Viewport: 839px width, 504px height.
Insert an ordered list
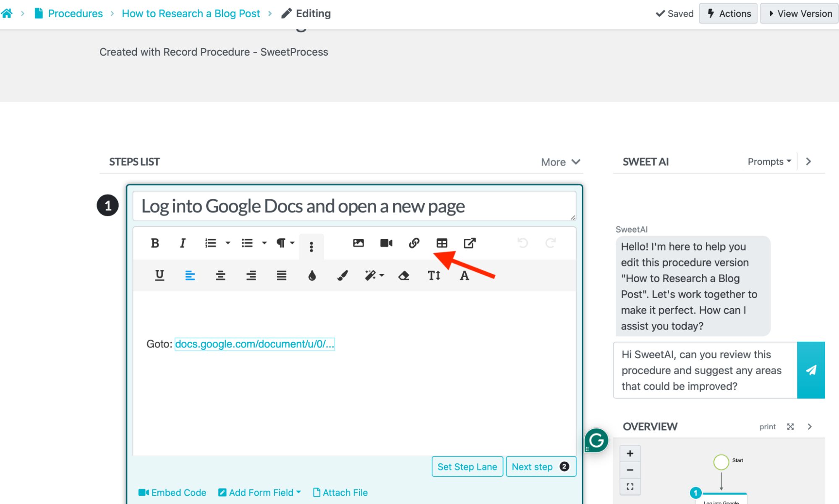pyautogui.click(x=210, y=243)
